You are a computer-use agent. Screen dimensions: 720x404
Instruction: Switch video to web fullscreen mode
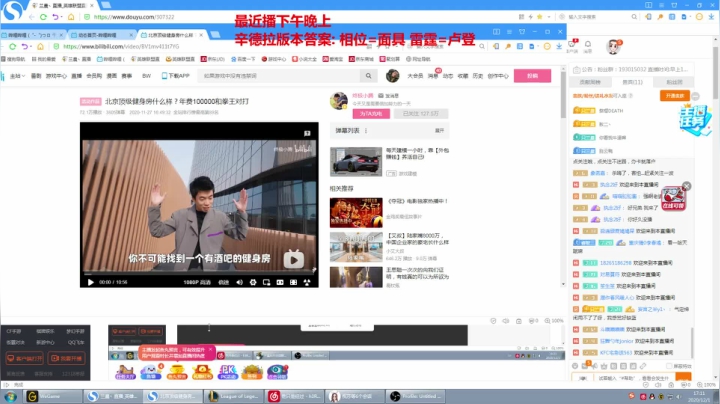(x=293, y=282)
